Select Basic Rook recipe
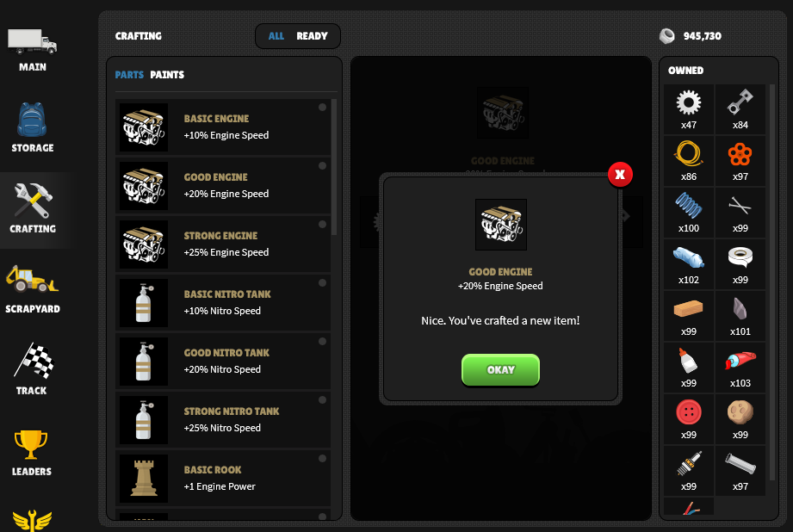This screenshot has width=793, height=532. tap(222, 479)
